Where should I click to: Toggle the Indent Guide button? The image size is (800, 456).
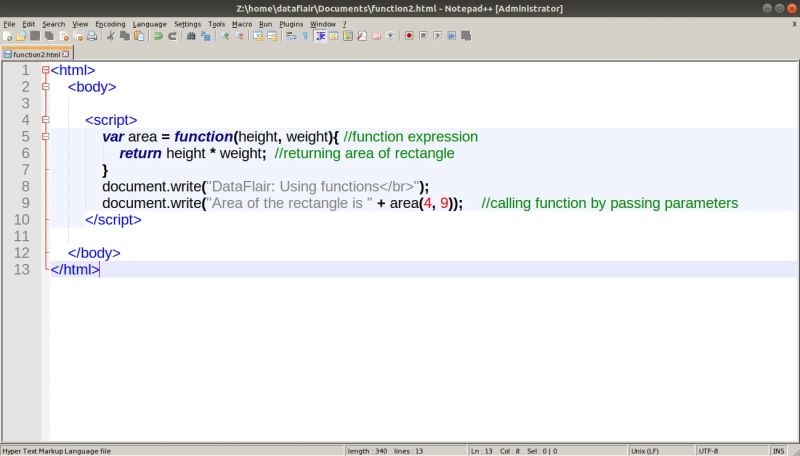pos(320,36)
